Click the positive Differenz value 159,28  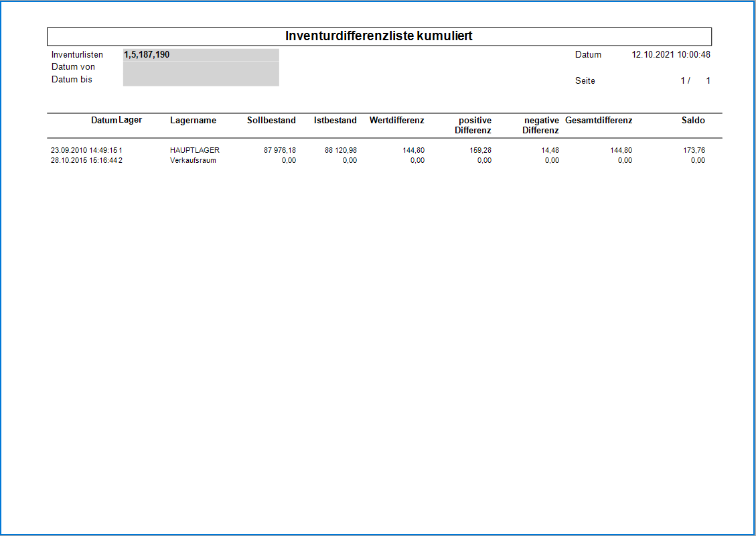[x=480, y=151]
